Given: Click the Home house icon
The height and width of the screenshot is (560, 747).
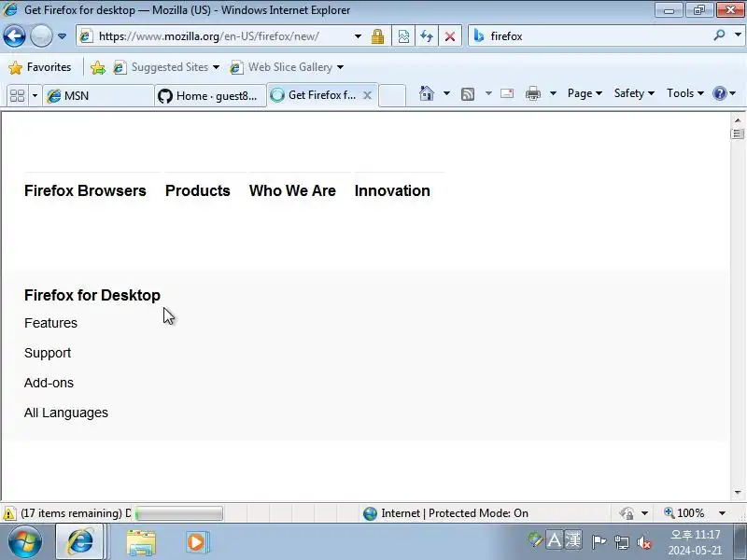Looking at the screenshot, I should click(427, 94).
